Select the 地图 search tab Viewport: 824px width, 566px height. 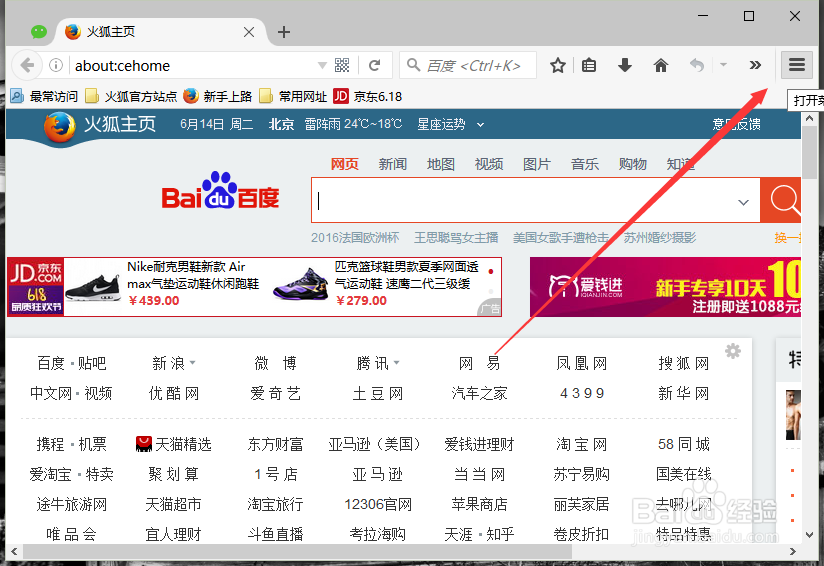point(440,164)
